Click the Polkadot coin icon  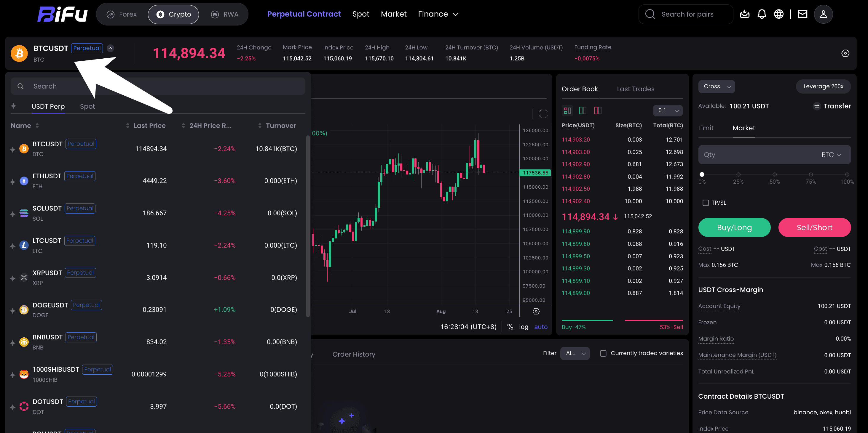(24, 406)
